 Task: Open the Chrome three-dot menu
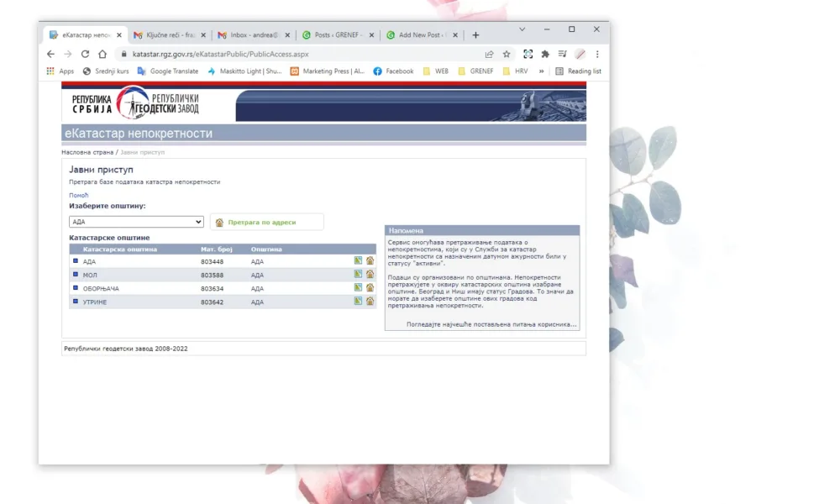pos(597,54)
